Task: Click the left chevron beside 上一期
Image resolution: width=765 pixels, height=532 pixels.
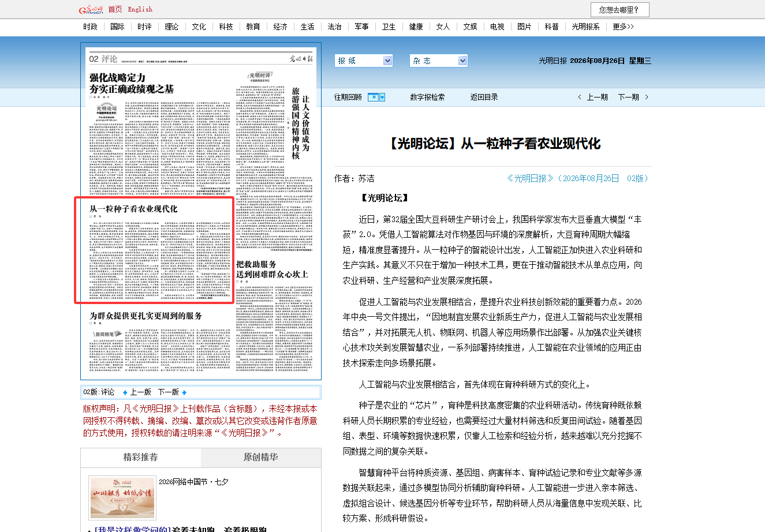Action: click(580, 97)
